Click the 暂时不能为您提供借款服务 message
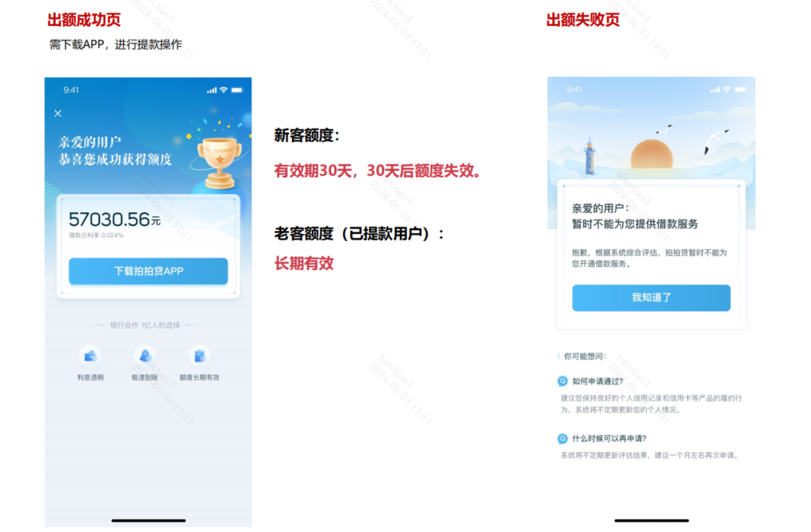The height and width of the screenshot is (532, 811). pyautogui.click(x=635, y=224)
